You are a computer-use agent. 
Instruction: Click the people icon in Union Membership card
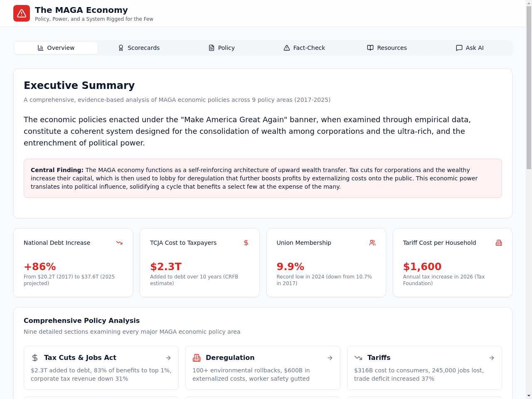[372, 243]
